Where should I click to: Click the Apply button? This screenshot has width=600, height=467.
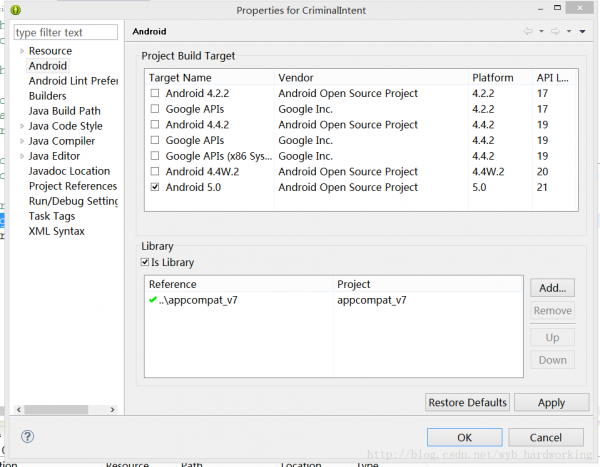pos(551,402)
